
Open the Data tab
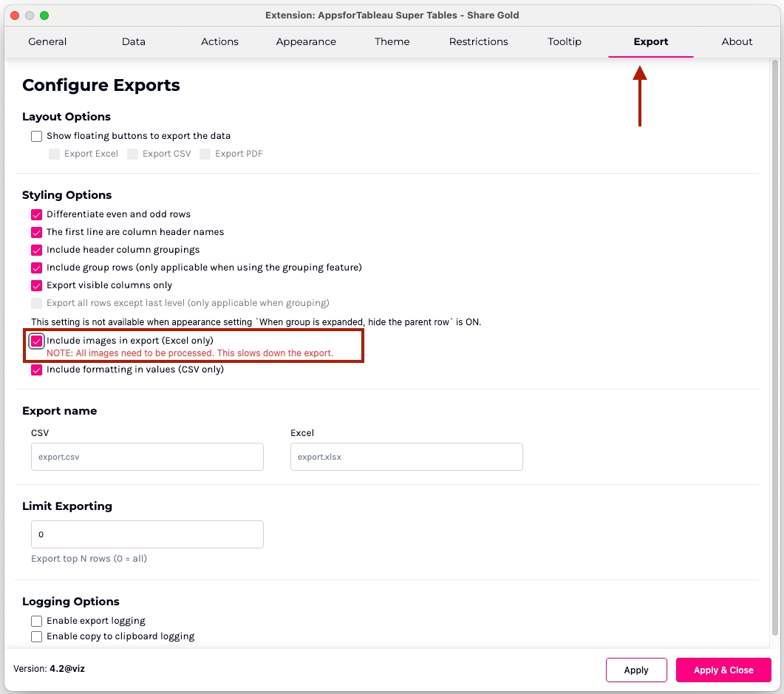click(134, 41)
